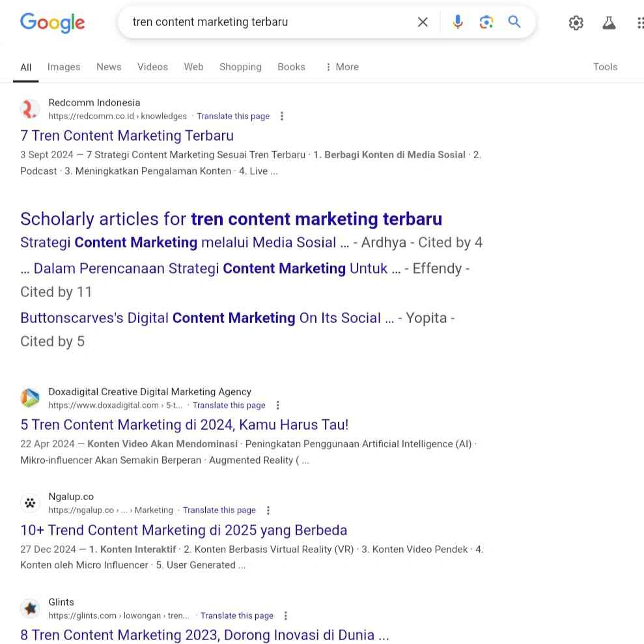Open the '7 Tren Content Marketing Terbaru' result

(x=127, y=135)
